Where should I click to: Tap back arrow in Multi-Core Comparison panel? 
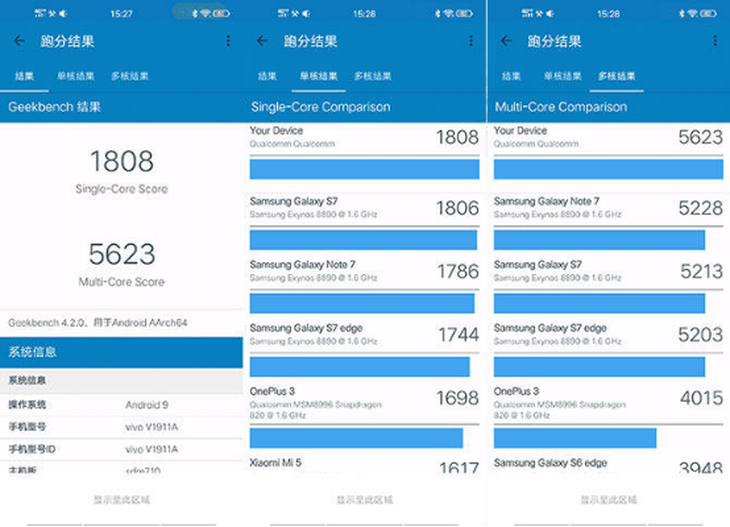[506, 41]
